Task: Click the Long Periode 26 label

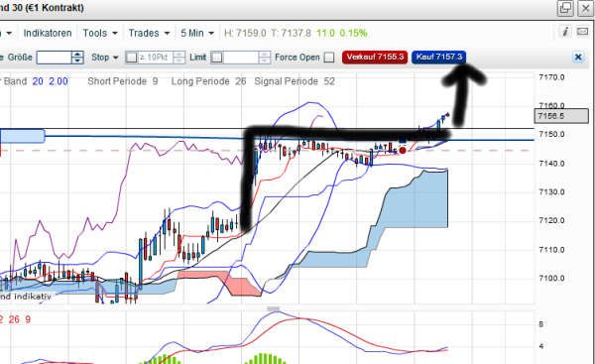Action: [x=208, y=81]
